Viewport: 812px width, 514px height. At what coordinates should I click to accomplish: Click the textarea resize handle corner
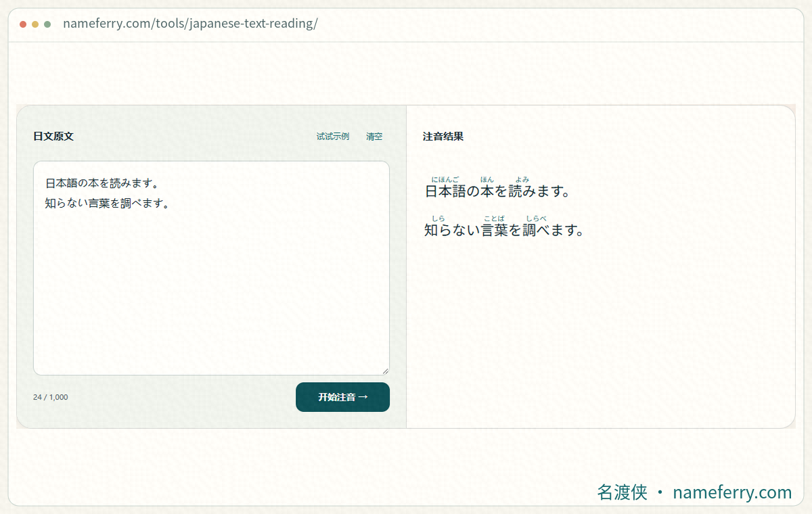tap(385, 371)
